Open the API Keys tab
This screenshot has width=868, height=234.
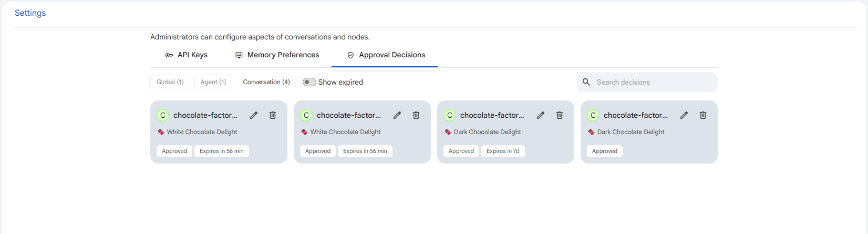[x=186, y=55]
